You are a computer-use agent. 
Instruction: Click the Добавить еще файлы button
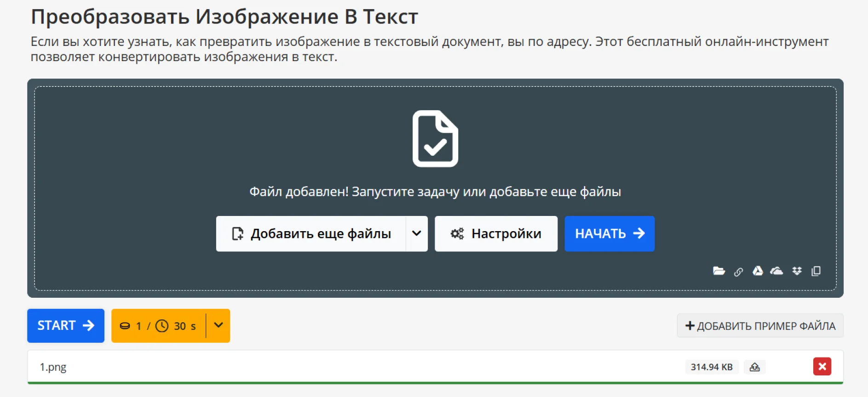(311, 233)
